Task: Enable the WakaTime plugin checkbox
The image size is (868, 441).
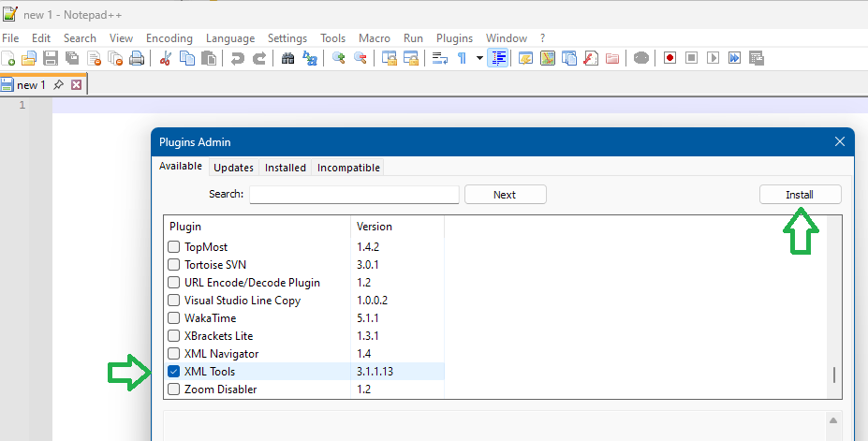Action: pyautogui.click(x=173, y=318)
